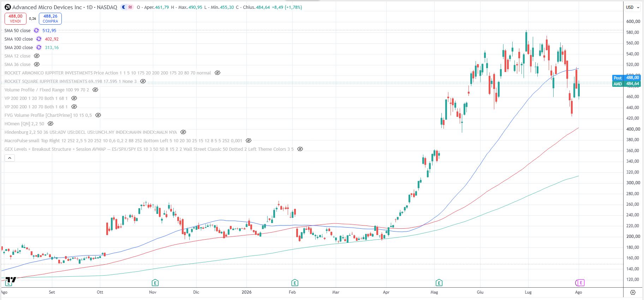Select the SMA 200 close legend label
The height and width of the screenshot is (300, 644).
tap(19, 48)
